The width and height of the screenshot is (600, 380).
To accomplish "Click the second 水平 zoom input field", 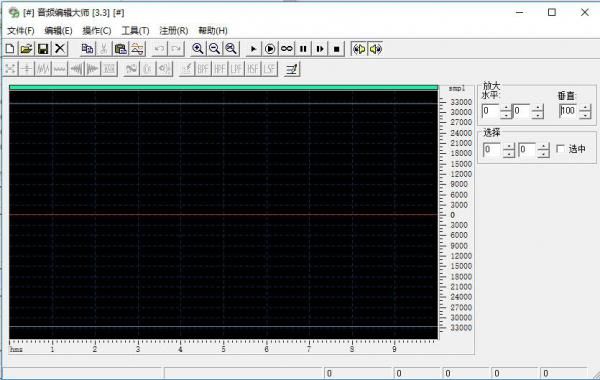I will tap(522, 111).
